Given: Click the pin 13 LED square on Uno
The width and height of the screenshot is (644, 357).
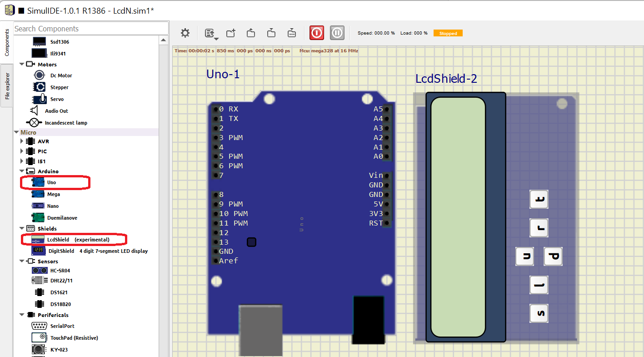Looking at the screenshot, I should coord(251,242).
